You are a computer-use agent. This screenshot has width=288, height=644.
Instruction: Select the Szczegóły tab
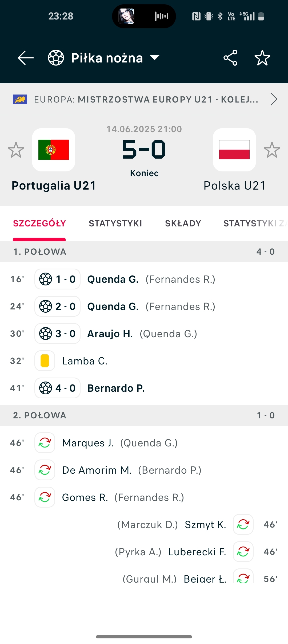point(39,223)
